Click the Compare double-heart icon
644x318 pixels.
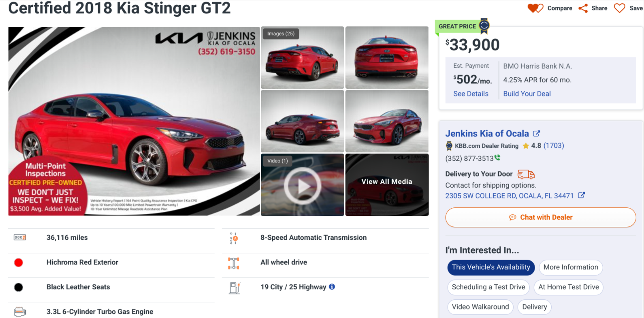click(x=535, y=8)
